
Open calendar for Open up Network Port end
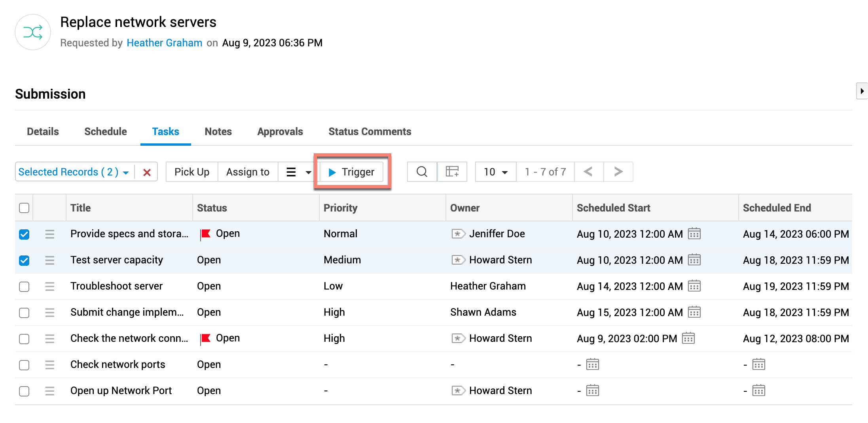click(759, 391)
